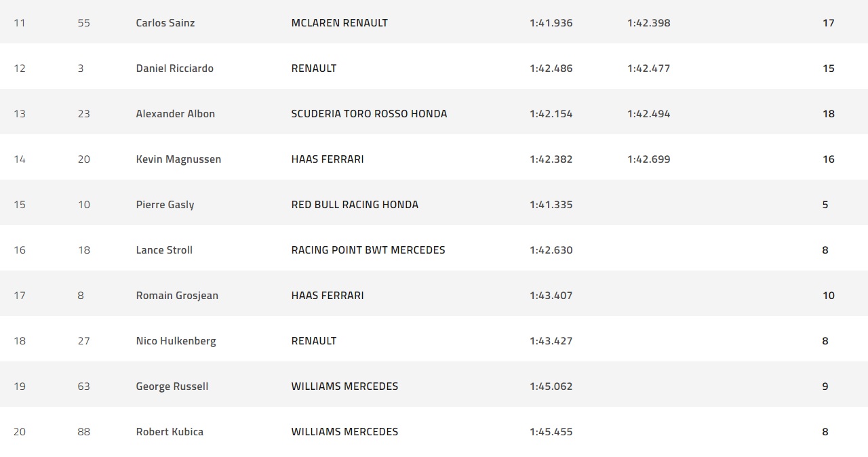Select car number 88
The image size is (868, 457).
tap(83, 432)
